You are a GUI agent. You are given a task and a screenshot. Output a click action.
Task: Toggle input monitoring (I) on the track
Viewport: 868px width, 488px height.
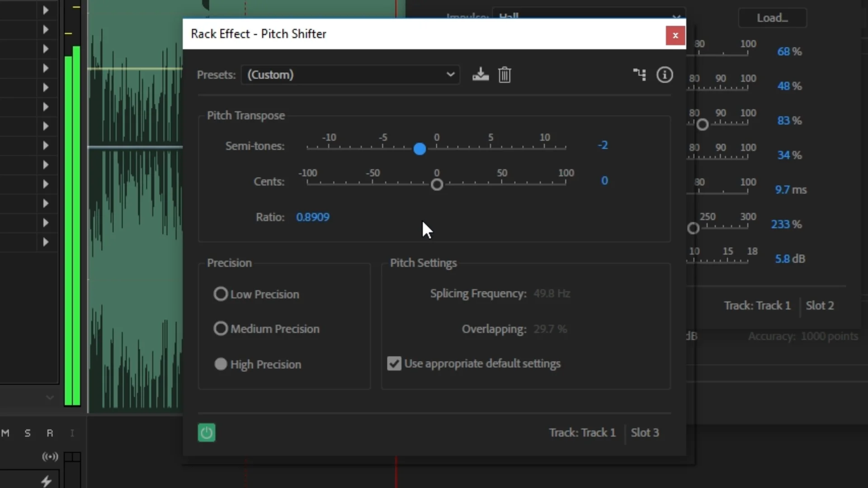[72, 433]
